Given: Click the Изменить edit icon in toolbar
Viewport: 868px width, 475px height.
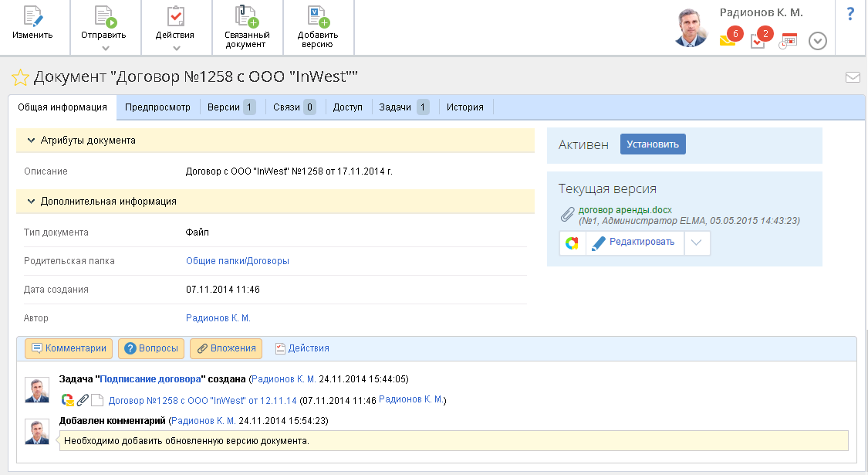Looking at the screenshot, I should [x=32, y=18].
